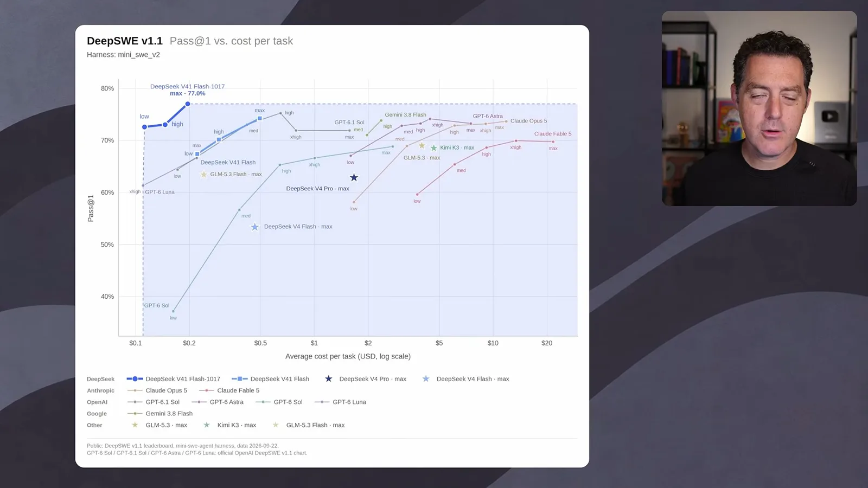The image size is (868, 488).
Task: Click star beside GLM-5.3 Flash · max in legend
Action: [x=276, y=425]
